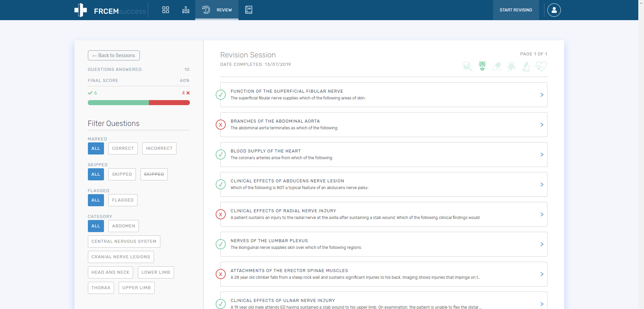
Task: Open the dashboard grid icon
Action: [166, 10]
